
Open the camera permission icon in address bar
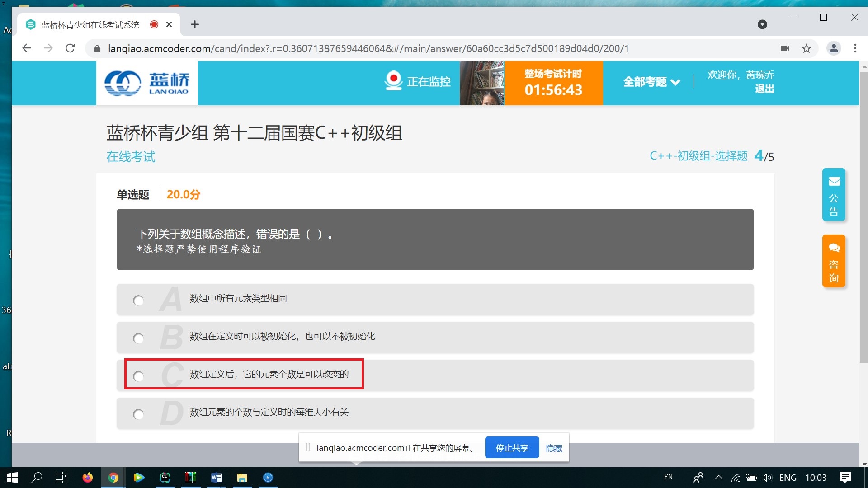point(785,48)
